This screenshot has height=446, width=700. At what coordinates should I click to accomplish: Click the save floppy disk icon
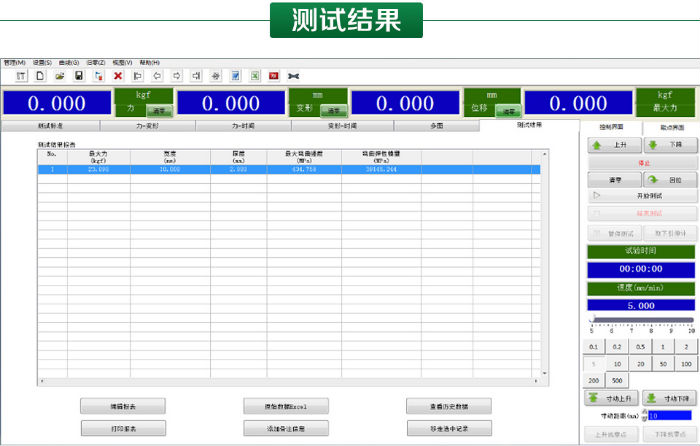click(79, 75)
